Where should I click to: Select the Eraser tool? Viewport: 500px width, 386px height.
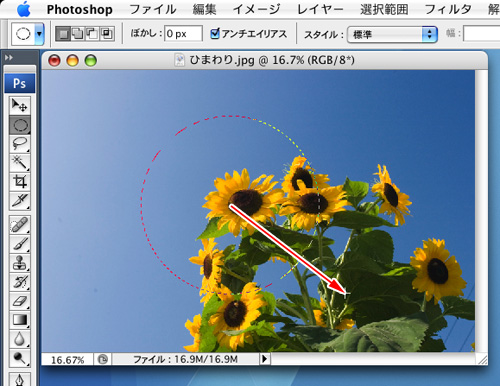tap(20, 301)
